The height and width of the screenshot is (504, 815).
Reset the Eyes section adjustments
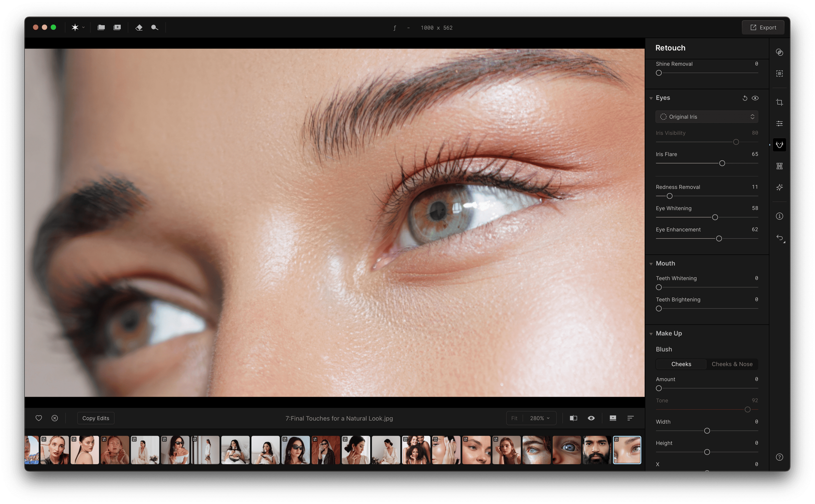(745, 98)
